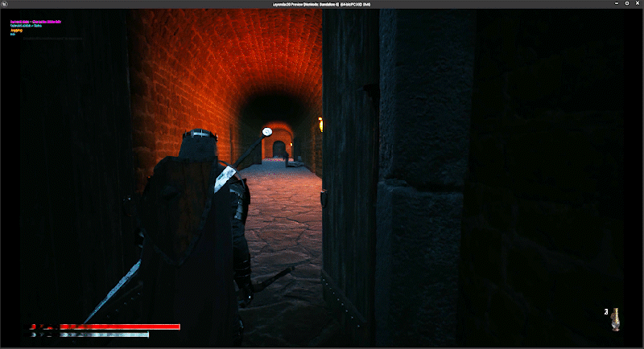Click the Unreal Engine logo in title bar
644x349 pixels.
4,4
